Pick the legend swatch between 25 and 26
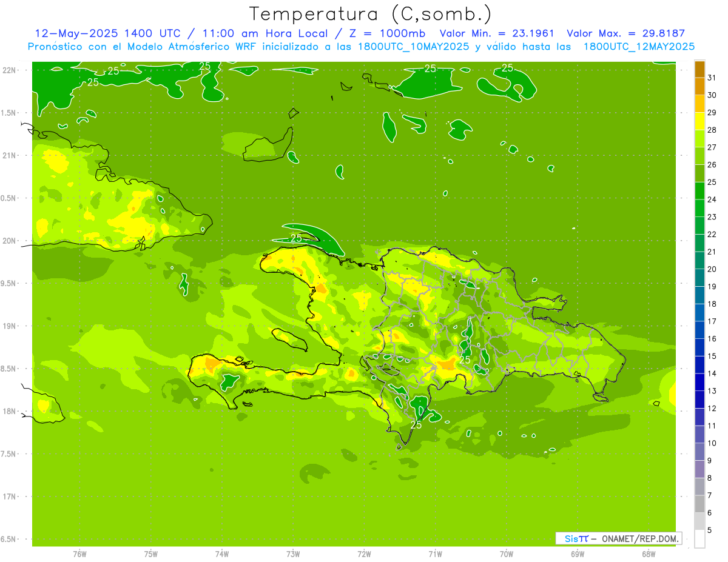This screenshot has width=728, height=562. point(699,173)
